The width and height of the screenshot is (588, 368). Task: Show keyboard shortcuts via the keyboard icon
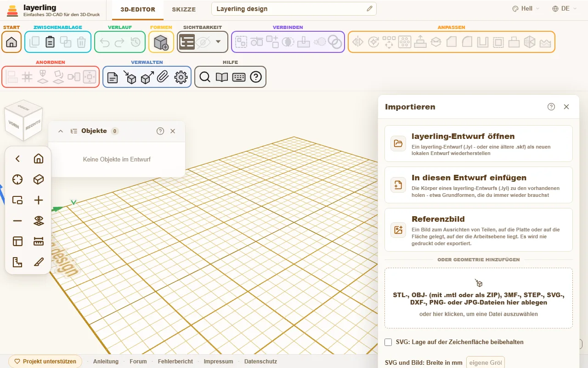click(239, 77)
